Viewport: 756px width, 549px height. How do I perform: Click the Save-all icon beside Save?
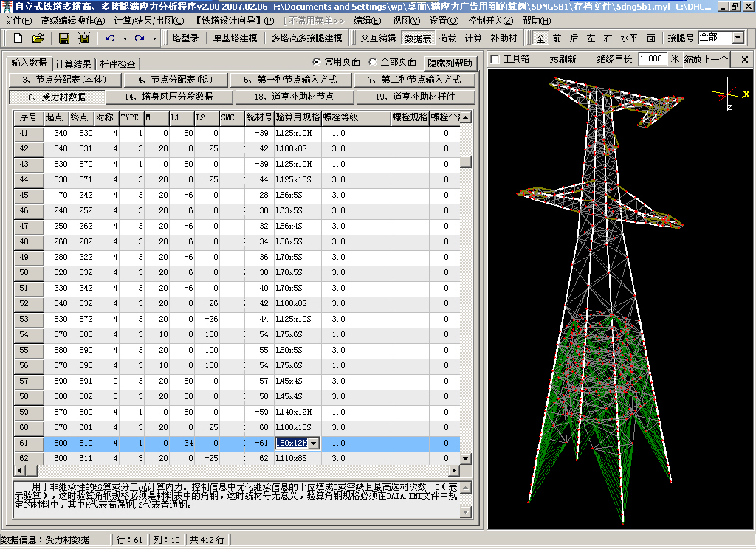(84, 38)
